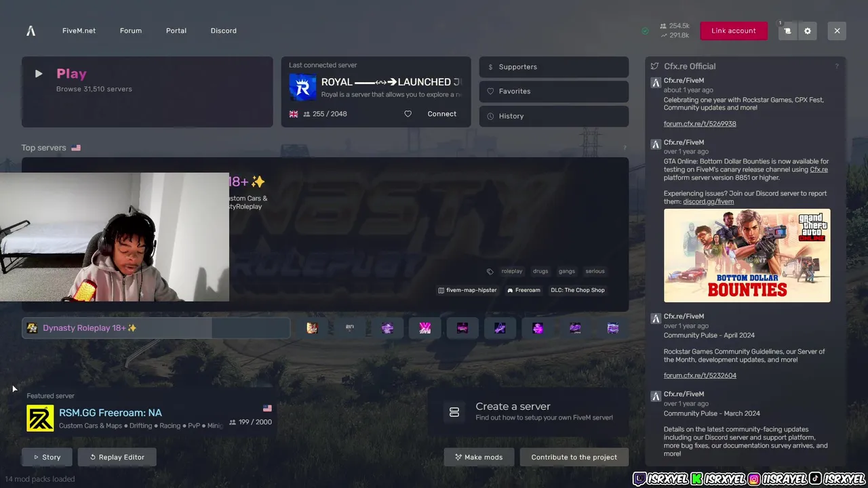
Task: Click the Cfx.re Official feed title
Action: point(690,66)
